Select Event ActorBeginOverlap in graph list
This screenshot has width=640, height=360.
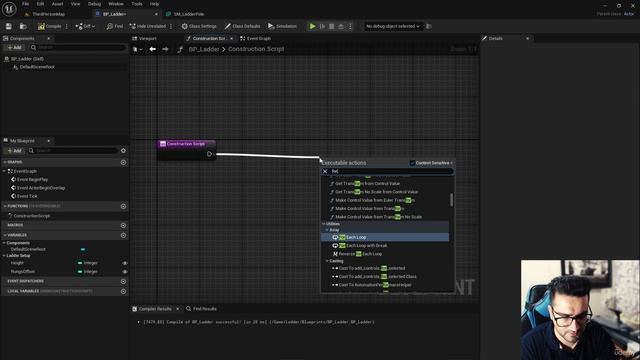click(41, 188)
